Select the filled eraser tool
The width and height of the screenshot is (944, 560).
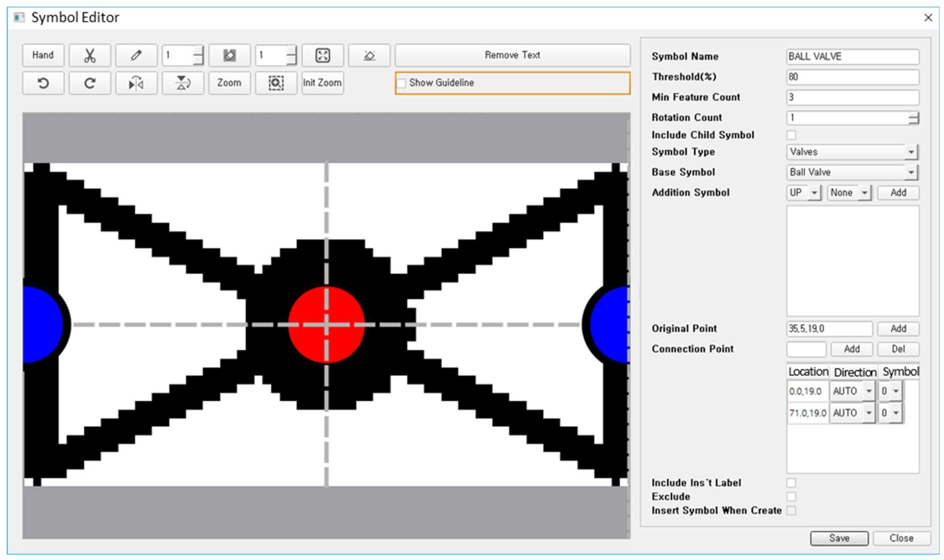[229, 55]
